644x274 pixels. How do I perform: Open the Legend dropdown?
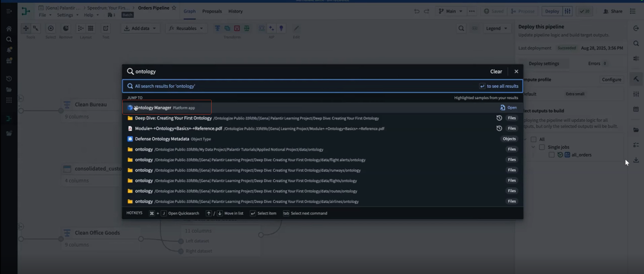point(496,29)
